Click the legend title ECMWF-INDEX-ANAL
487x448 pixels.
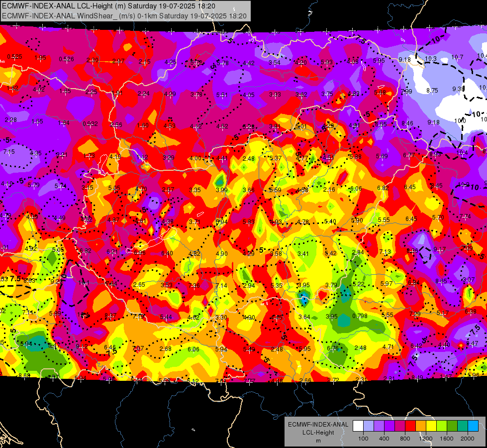point(318,425)
